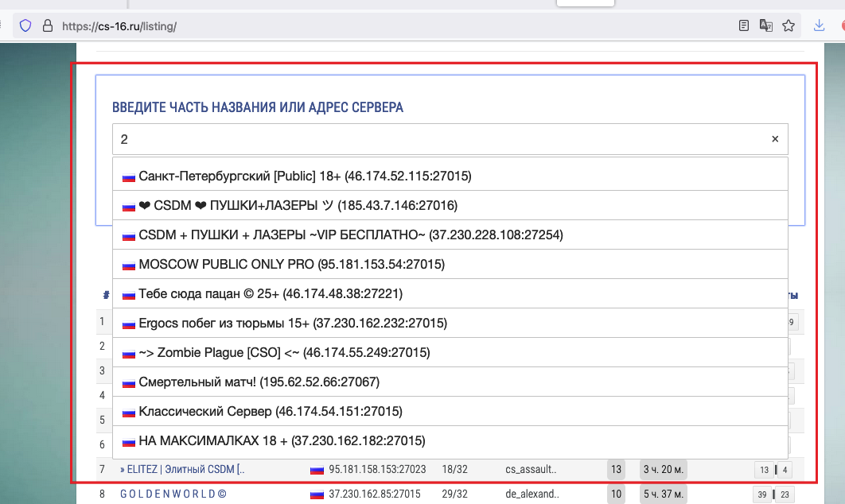Click the translate page icon
Image resolution: width=845 pixels, height=504 pixels.
tap(765, 25)
